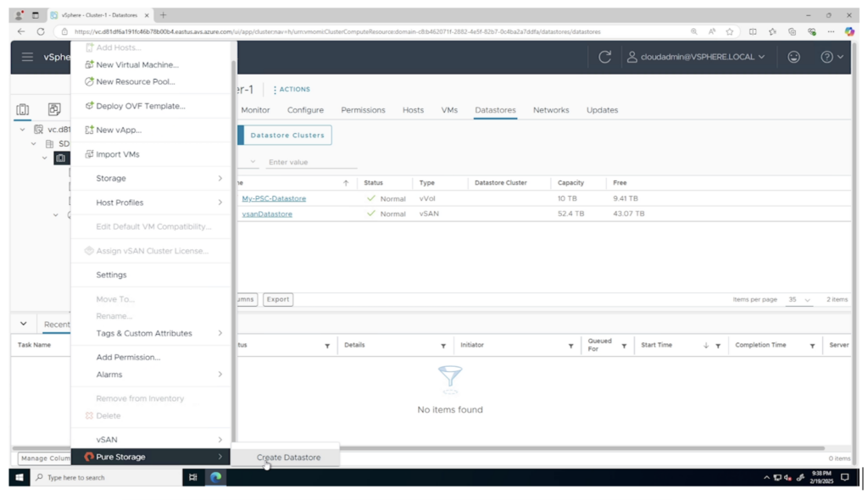Filter tasks by Initiator column funnel
This screenshot has height=500, width=868.
570,346
